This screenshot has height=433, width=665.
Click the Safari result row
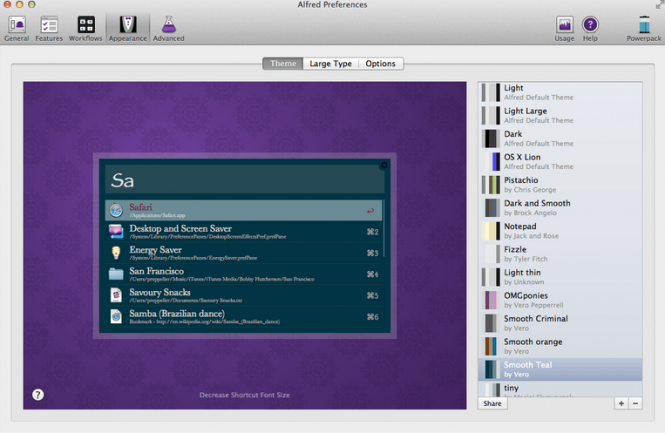pos(243,210)
